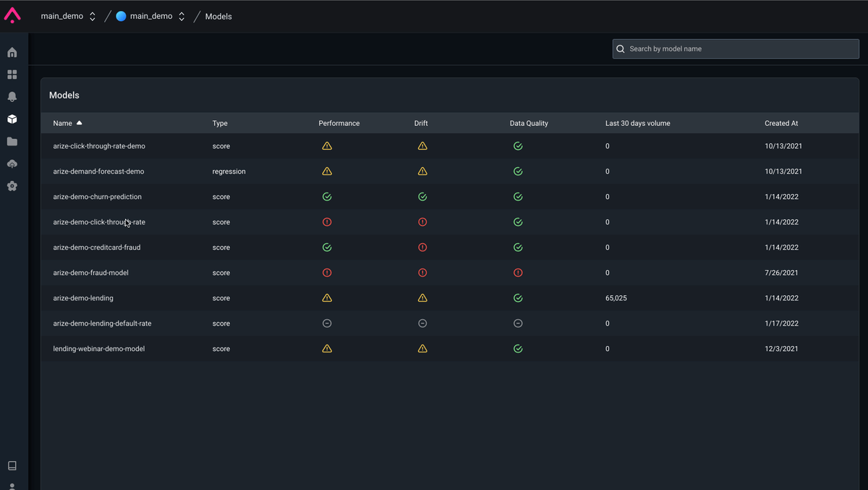The width and height of the screenshot is (868, 490).
Task: Click Drift warning icon for arize-click-through-rate-demo
Action: tap(422, 146)
